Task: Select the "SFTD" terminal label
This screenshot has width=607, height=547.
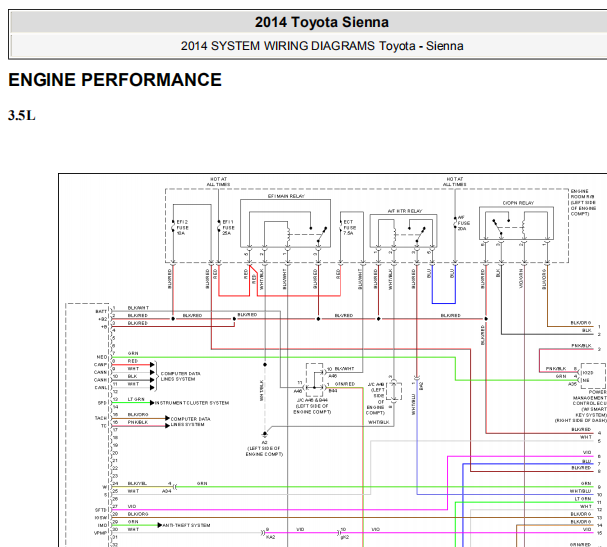Action: click(x=101, y=510)
